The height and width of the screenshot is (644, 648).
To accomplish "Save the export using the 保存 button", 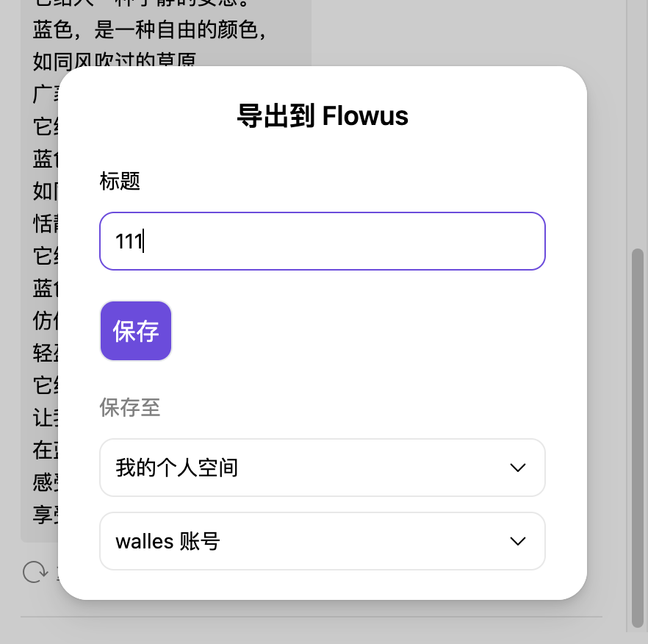I will click(135, 330).
